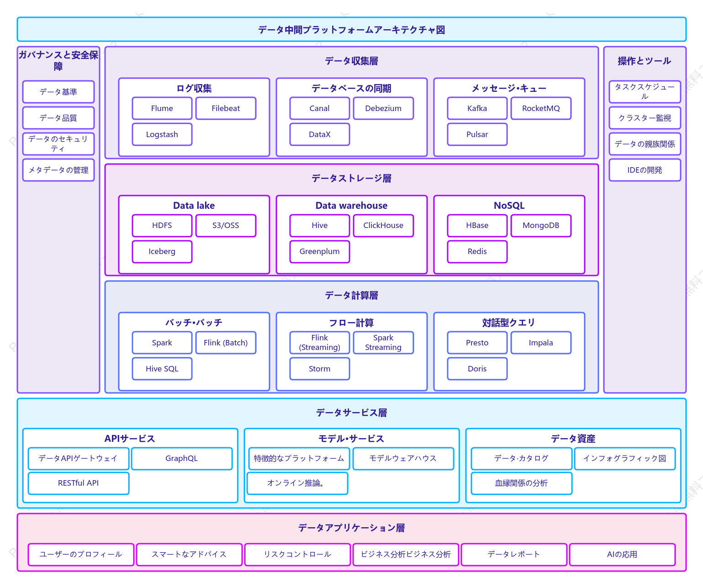Select the S3/OSS box
The width and height of the screenshot is (703, 588).
226,225
